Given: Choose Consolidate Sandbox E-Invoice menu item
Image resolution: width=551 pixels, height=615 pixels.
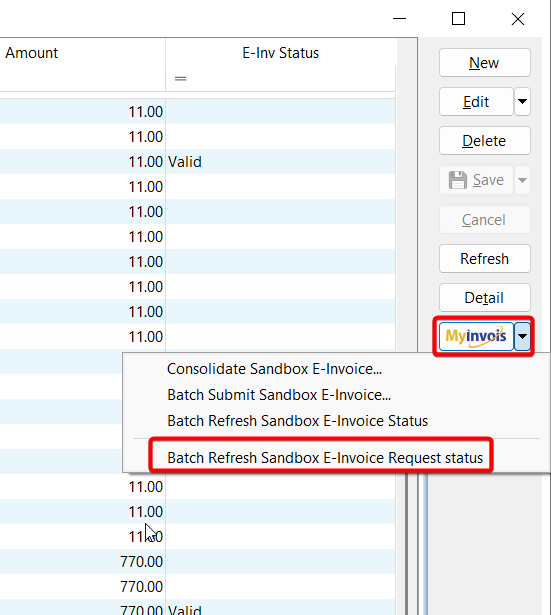Looking at the screenshot, I should (x=275, y=369).
